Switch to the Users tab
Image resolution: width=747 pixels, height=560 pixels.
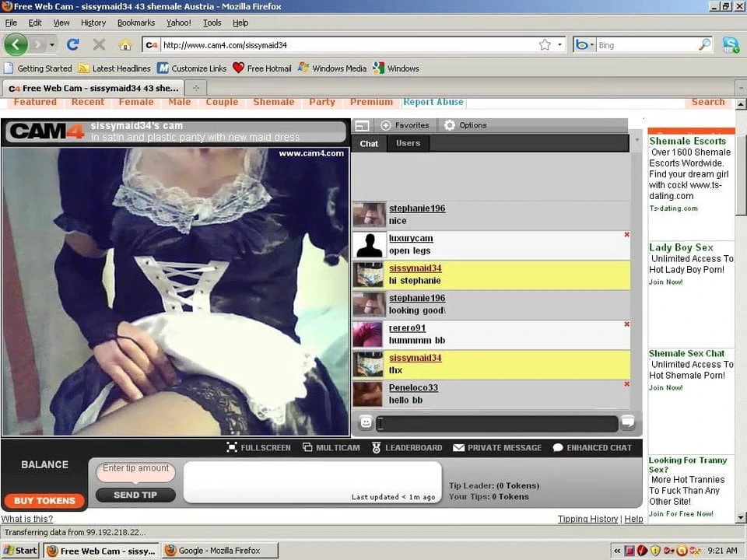(x=408, y=143)
